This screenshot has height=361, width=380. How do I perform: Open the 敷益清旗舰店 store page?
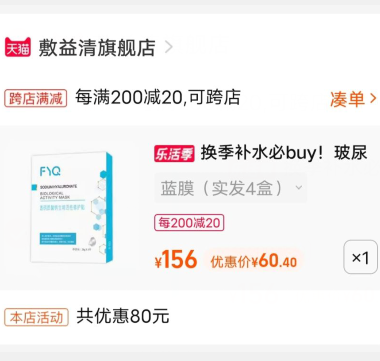(97, 48)
